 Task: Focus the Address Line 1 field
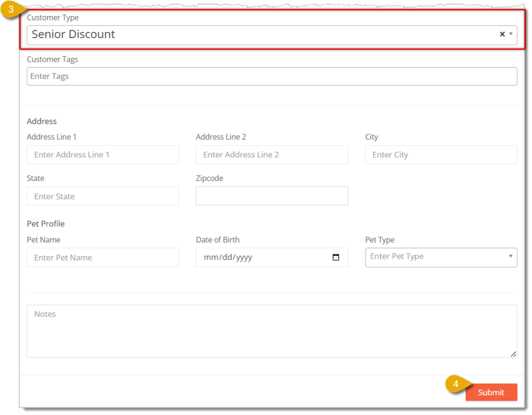click(x=103, y=155)
